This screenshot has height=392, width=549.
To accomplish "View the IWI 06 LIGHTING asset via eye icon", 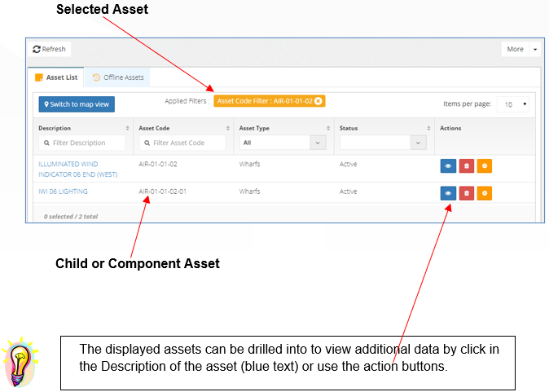I will click(448, 193).
